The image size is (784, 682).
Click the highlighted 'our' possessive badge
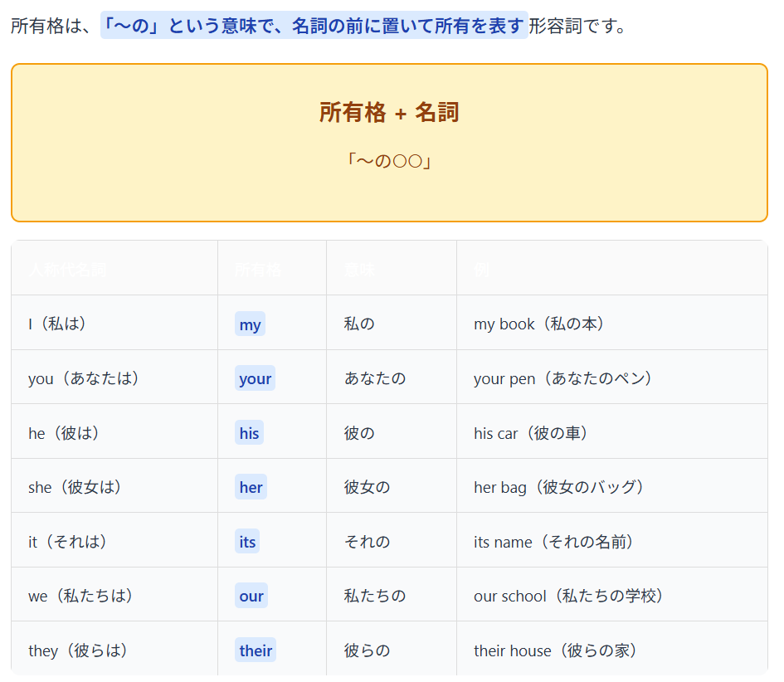(251, 596)
